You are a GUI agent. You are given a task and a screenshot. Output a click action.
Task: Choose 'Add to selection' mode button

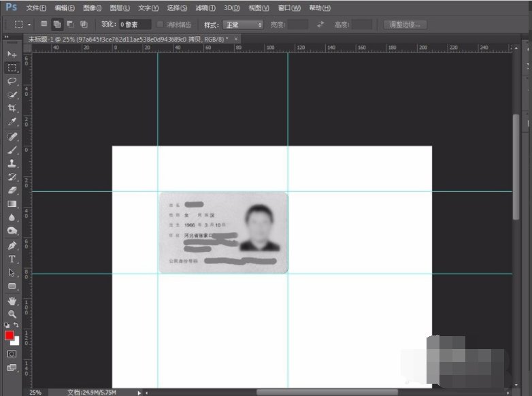[57, 24]
